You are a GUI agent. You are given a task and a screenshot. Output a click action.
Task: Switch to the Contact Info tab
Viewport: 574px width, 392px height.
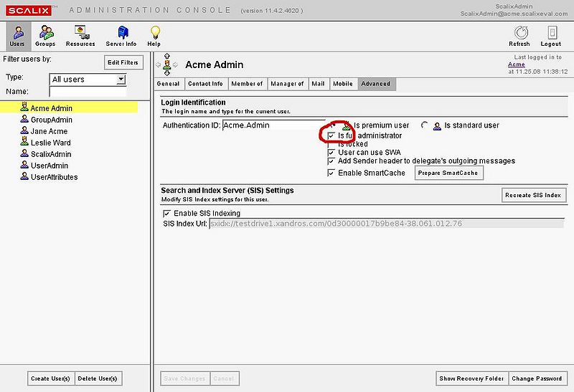pyautogui.click(x=205, y=84)
